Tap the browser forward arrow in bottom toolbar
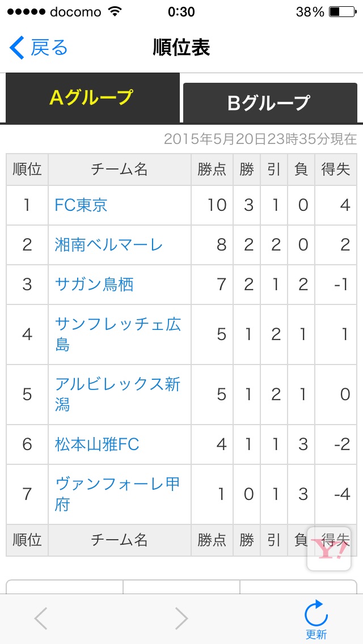363x644 pixels. 181,618
